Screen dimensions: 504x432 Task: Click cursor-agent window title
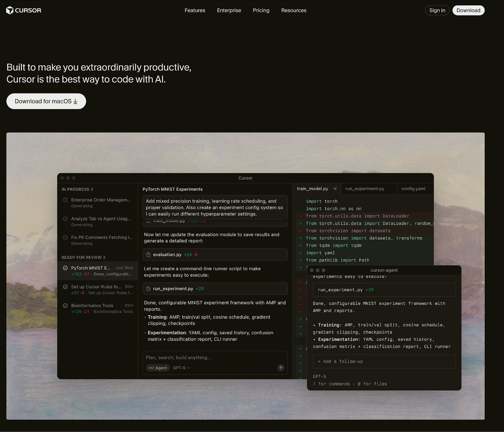pyautogui.click(x=384, y=270)
